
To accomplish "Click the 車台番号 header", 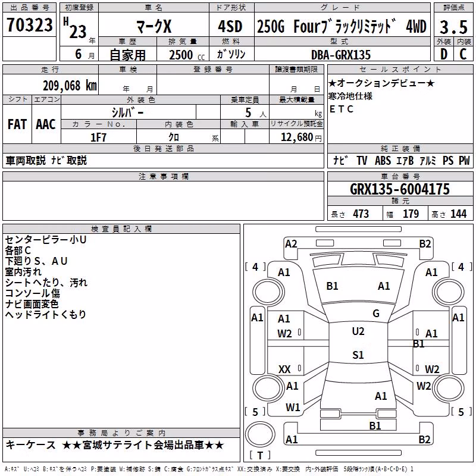I will point(400,176).
